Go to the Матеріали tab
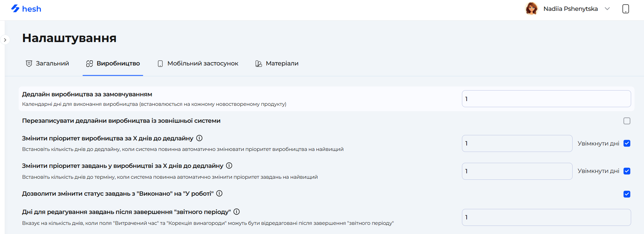The height and width of the screenshot is (234, 644). tap(277, 63)
